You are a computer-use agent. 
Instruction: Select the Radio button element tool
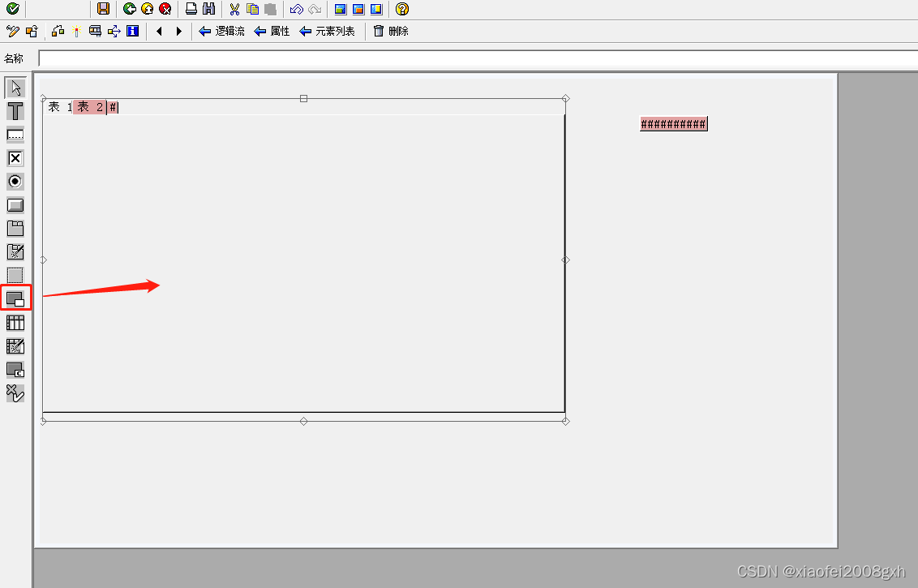[x=15, y=182]
